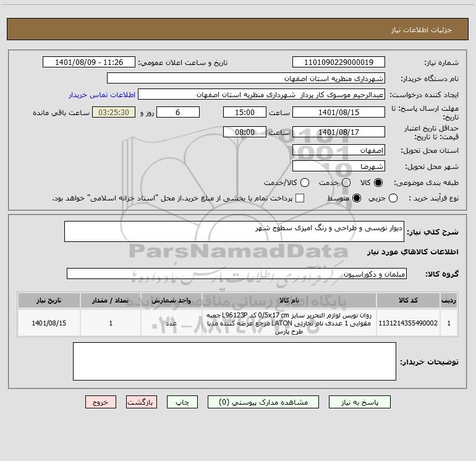The image size is (476, 461).
Task: Click the اطلاعات کالاهای مورد نیاز heading
Action: [x=412, y=252]
